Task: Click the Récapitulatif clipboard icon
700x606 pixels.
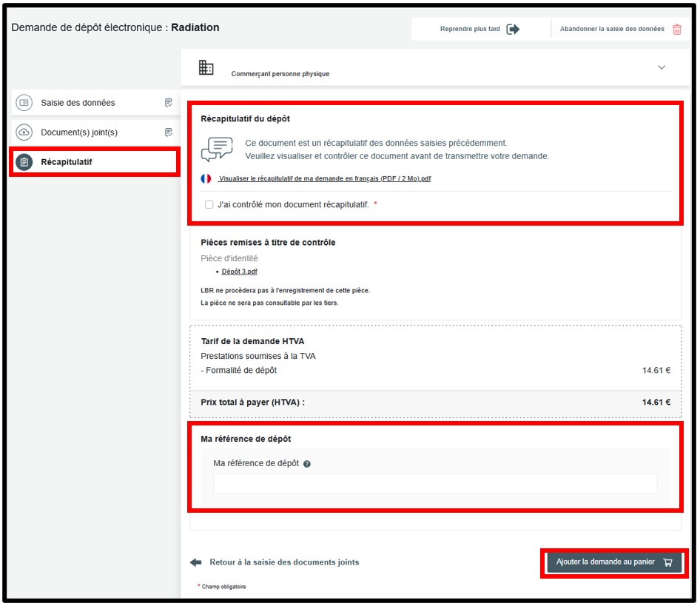Action: tap(24, 162)
